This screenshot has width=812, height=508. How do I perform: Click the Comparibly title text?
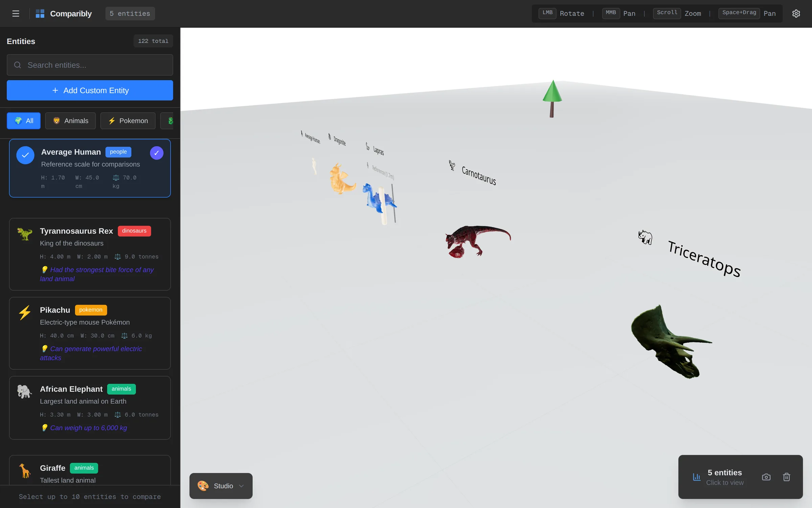[x=71, y=14]
